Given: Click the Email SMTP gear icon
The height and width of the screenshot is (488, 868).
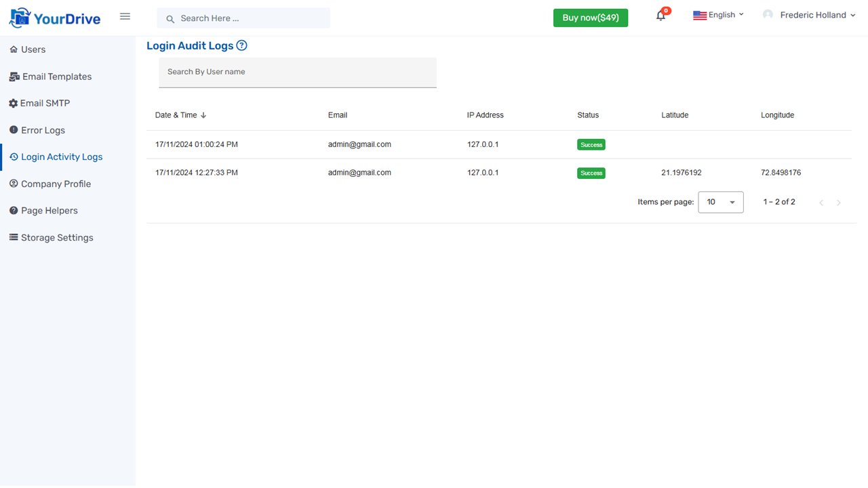Looking at the screenshot, I should (13, 103).
